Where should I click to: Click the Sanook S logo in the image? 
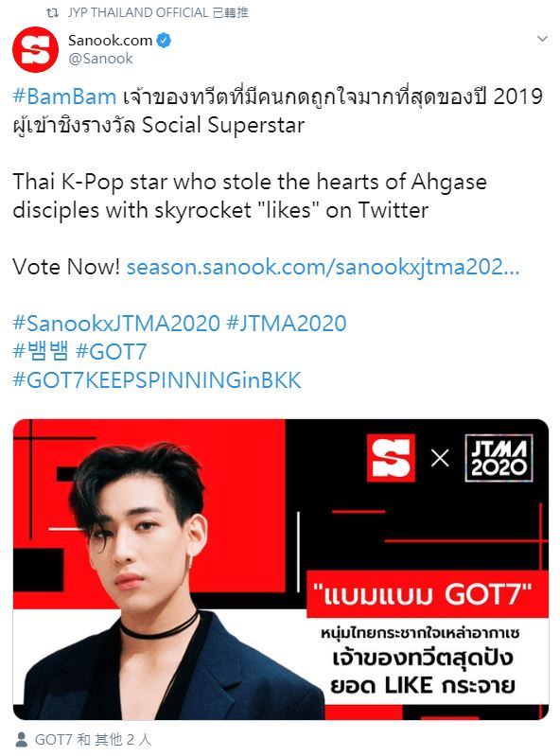[391, 458]
